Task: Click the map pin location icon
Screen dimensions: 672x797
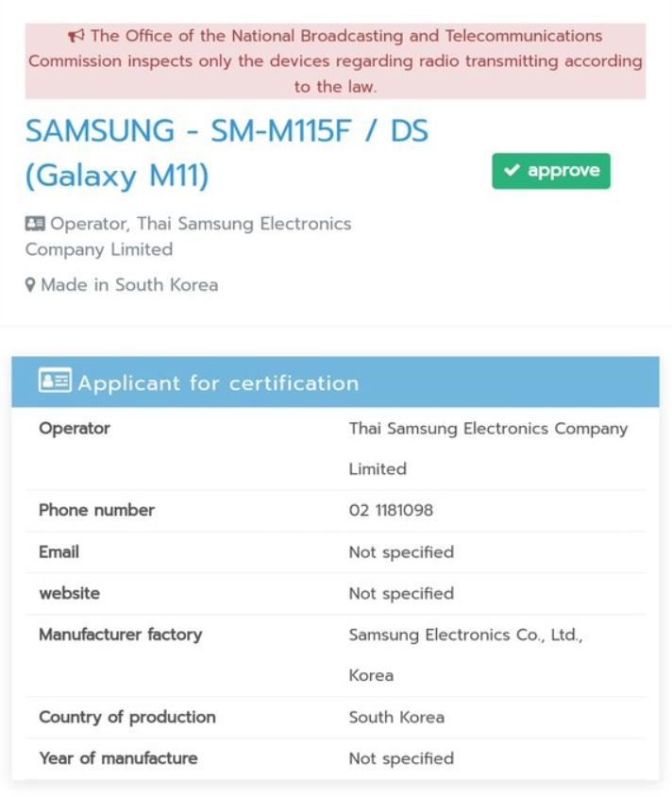Action: pos(30,285)
